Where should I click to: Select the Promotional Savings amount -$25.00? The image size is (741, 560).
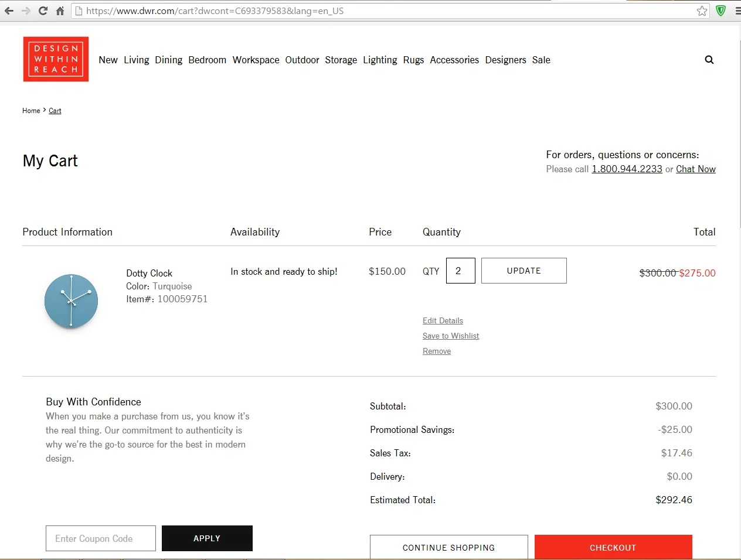(675, 429)
